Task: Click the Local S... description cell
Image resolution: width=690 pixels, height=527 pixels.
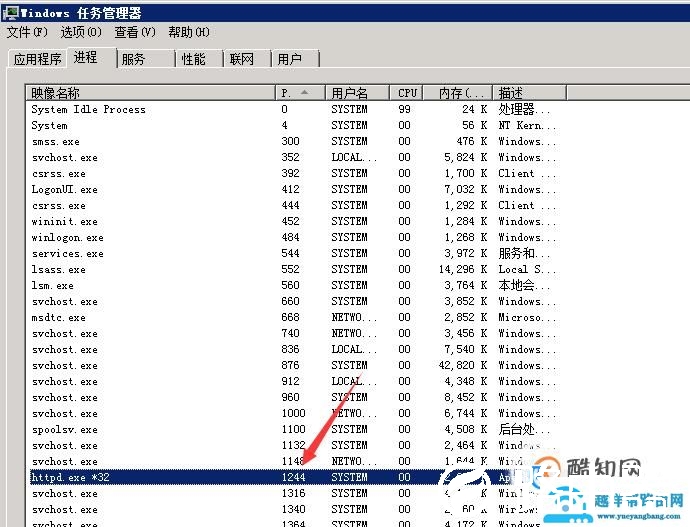Action: coord(527,269)
